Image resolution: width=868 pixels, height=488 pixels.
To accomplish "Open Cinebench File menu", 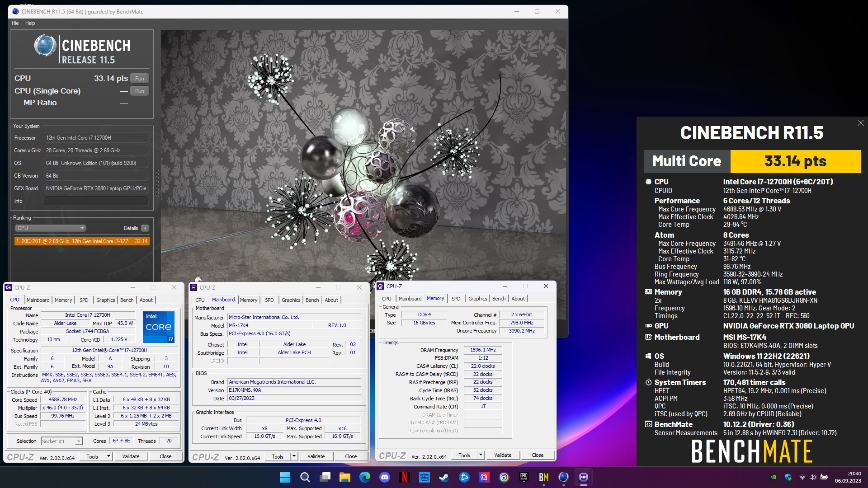I will (x=15, y=23).
